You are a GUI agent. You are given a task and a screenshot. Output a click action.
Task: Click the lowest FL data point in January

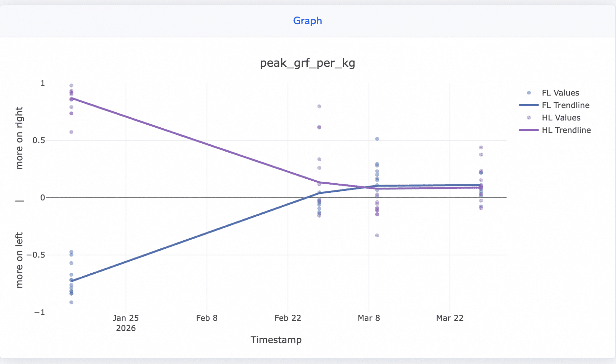point(72,302)
